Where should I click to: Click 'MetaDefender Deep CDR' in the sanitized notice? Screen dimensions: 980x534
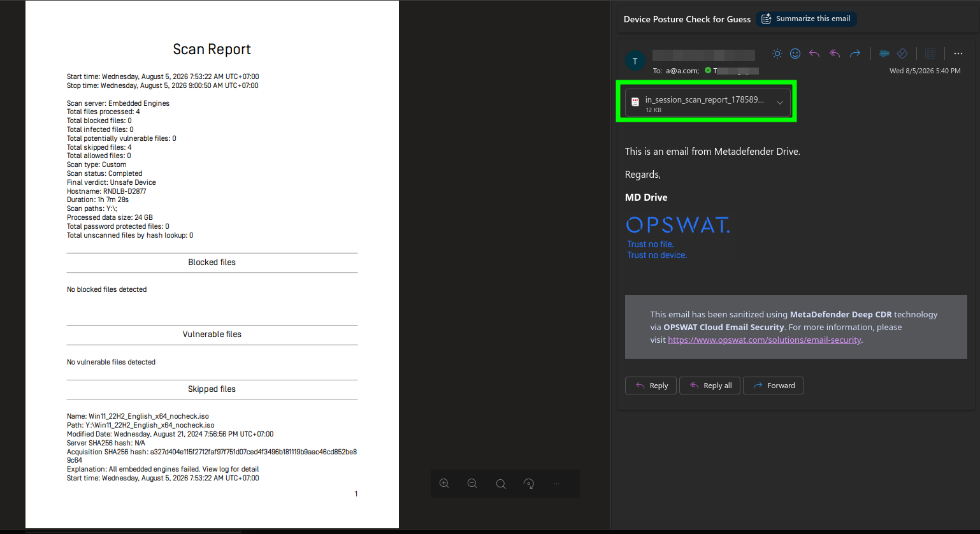tap(841, 314)
